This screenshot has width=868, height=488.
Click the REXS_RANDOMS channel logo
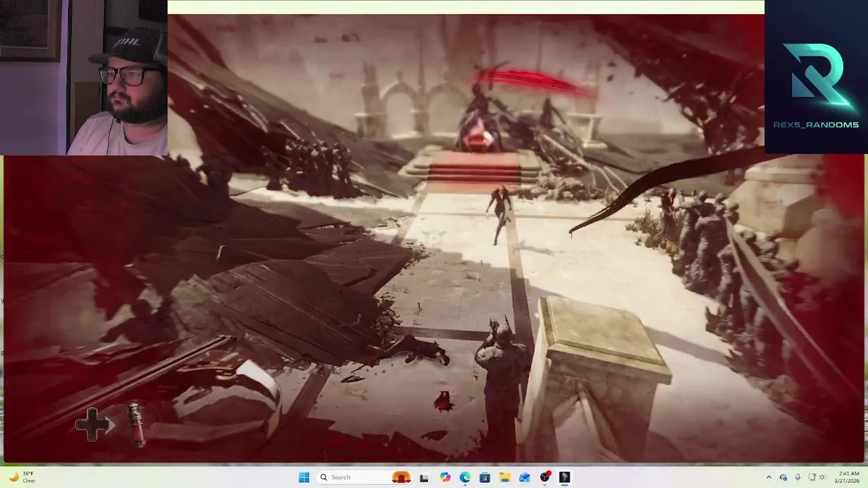[x=816, y=77]
